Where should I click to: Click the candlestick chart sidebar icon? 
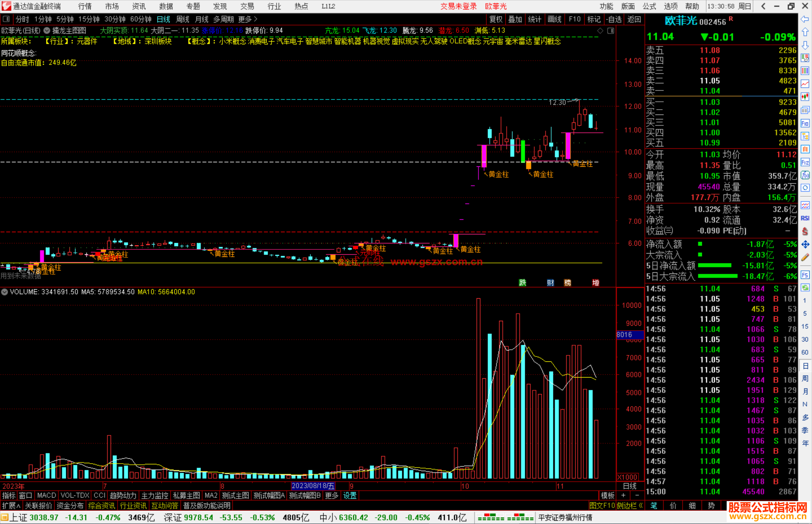coord(805,97)
